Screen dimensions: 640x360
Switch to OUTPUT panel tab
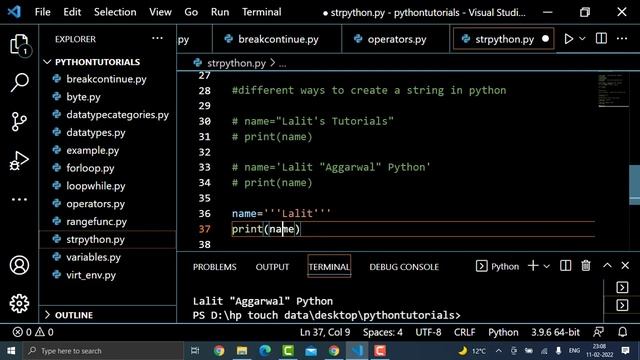pos(272,267)
